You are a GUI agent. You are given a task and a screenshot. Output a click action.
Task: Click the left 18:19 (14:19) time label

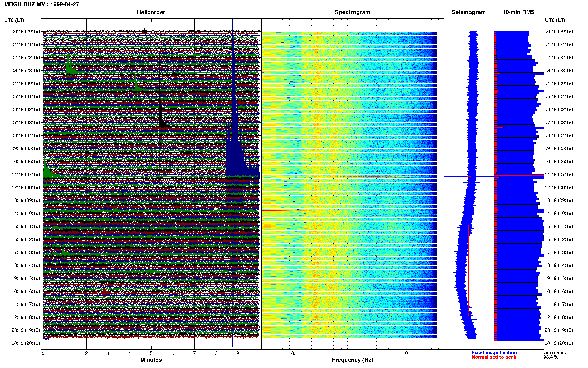26,265
